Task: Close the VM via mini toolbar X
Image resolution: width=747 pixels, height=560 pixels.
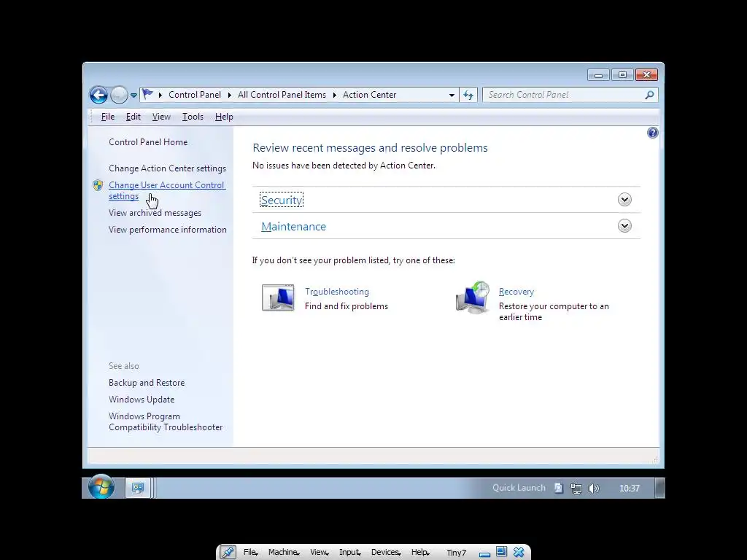Action: (x=519, y=552)
